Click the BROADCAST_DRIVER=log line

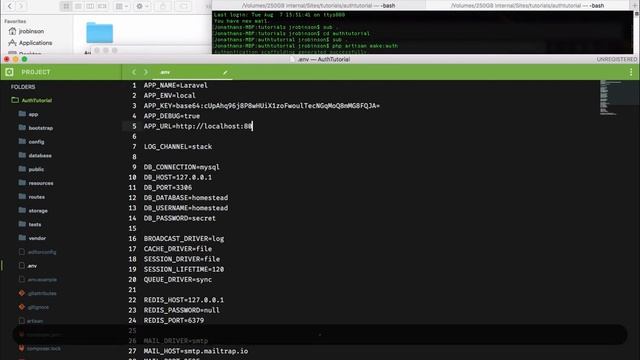184,238
